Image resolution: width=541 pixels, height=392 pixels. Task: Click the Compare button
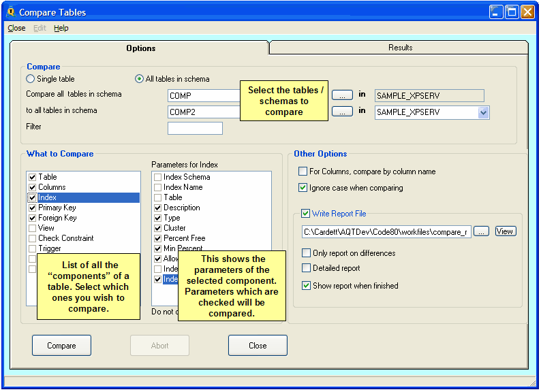click(x=61, y=346)
